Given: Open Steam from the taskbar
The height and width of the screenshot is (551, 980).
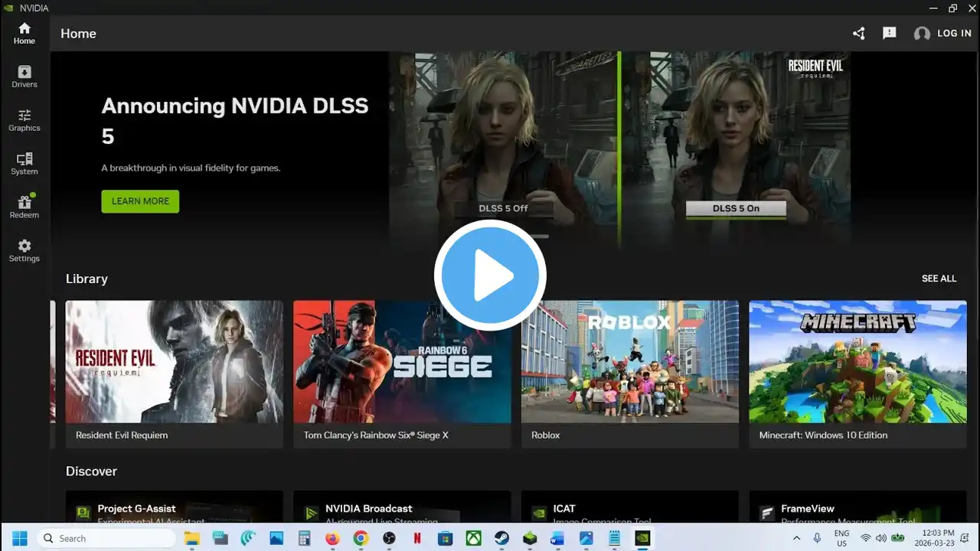Looking at the screenshot, I should (501, 538).
